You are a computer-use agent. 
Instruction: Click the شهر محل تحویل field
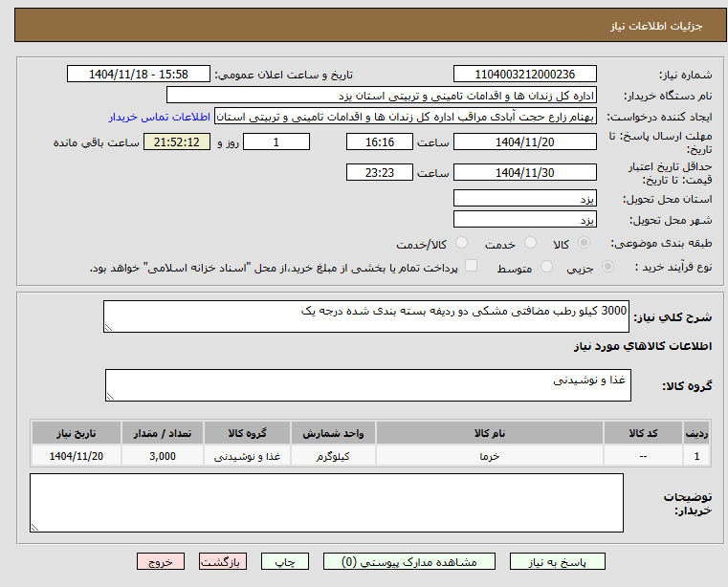[524, 219]
